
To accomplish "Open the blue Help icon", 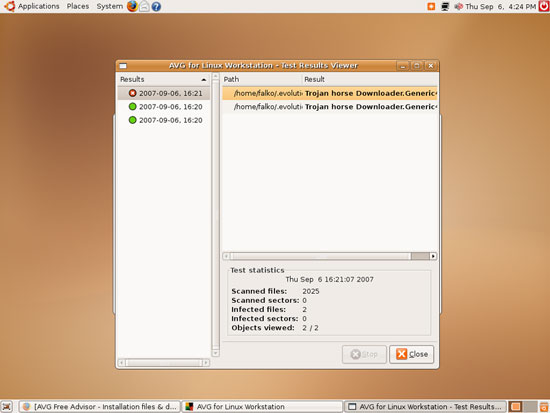I will pos(156,6).
